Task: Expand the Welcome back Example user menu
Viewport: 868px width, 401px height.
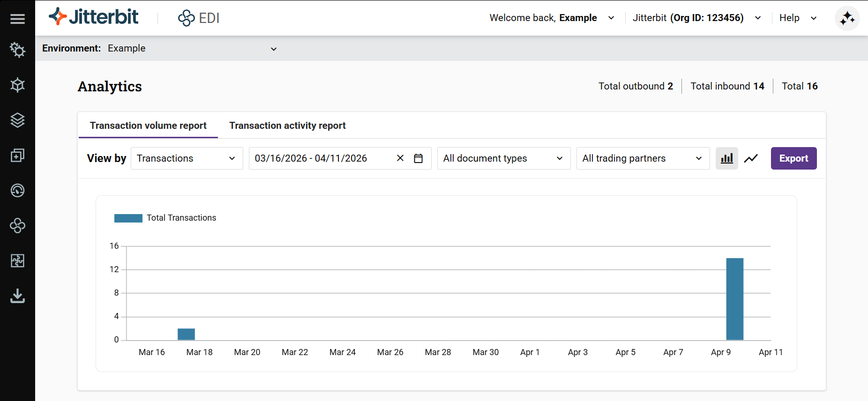Action: coord(552,18)
